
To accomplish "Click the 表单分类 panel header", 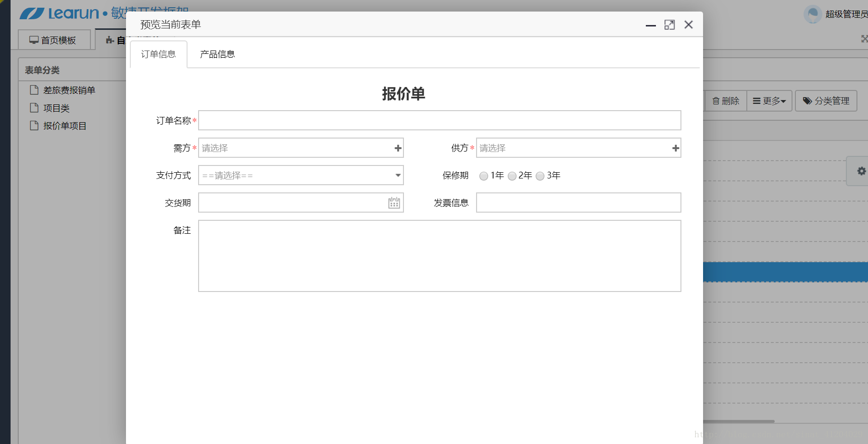I will (42, 70).
